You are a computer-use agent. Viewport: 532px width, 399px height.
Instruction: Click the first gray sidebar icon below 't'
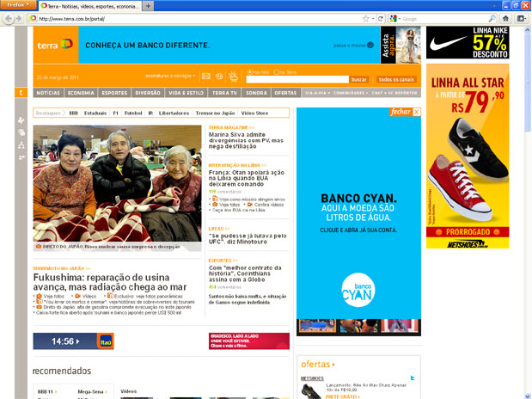[x=21, y=120]
